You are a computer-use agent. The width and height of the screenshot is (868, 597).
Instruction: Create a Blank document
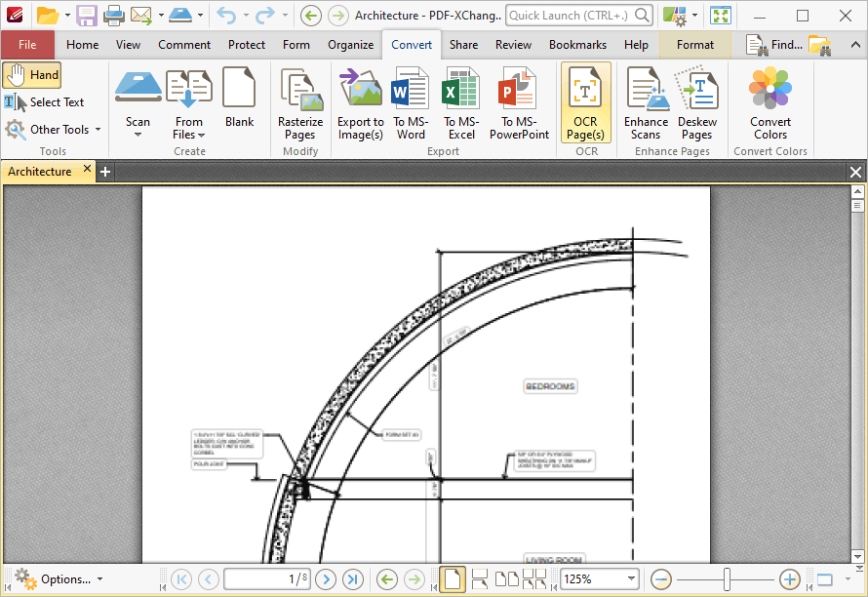(239, 98)
